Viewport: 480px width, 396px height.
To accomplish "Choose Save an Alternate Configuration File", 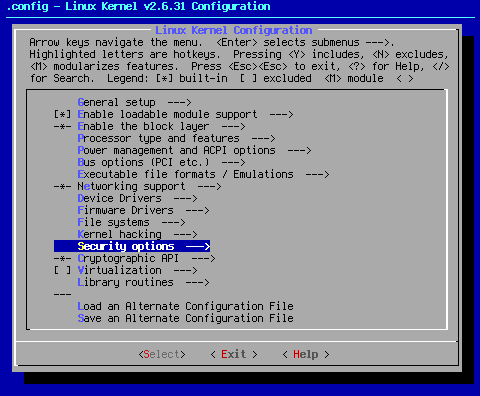I will tap(185, 318).
